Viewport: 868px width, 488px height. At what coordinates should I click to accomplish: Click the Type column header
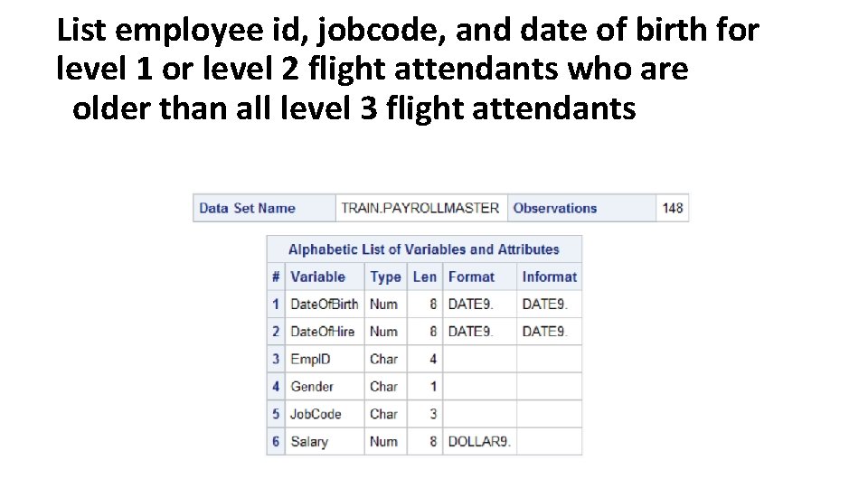tap(386, 277)
